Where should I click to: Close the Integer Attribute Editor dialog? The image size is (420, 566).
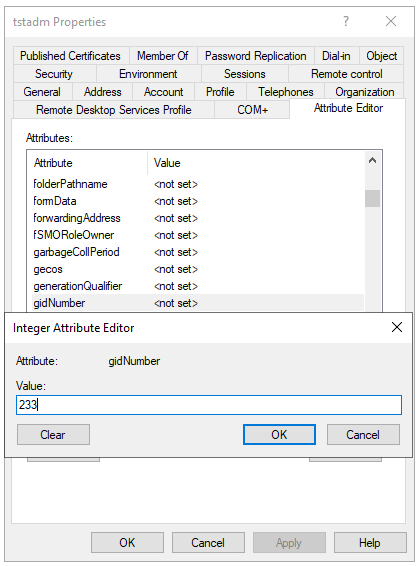pos(397,327)
